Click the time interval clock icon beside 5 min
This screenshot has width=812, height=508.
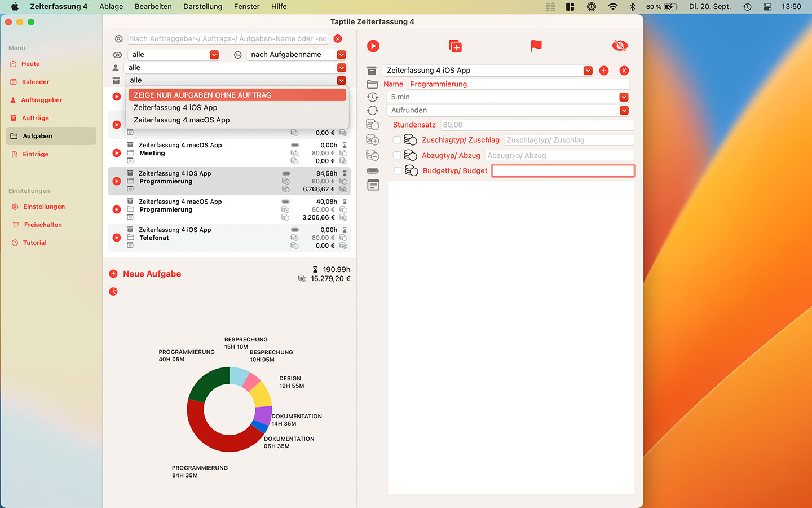click(372, 97)
